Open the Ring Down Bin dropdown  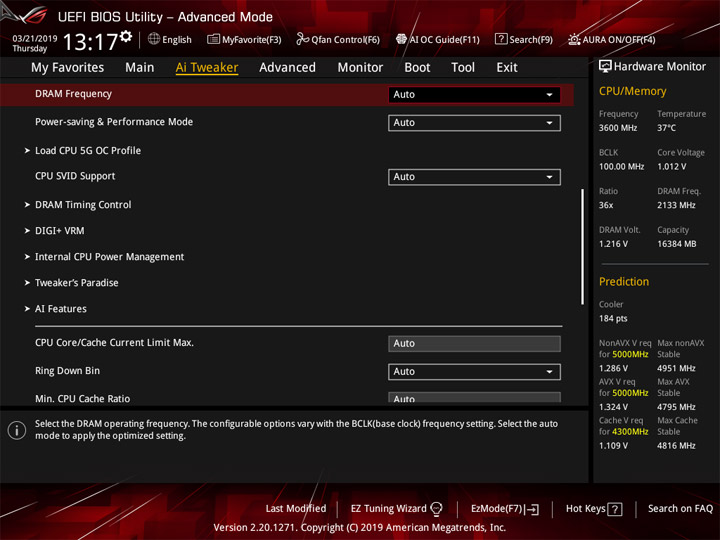[x=474, y=372]
